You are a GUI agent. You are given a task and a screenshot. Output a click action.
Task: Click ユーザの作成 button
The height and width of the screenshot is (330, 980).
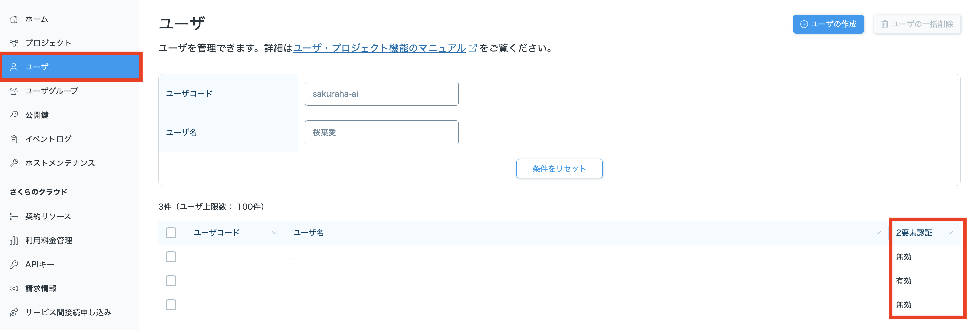[x=828, y=24]
